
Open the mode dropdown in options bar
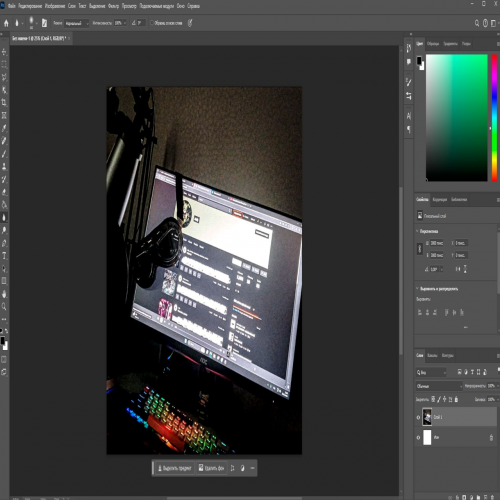[76, 23]
